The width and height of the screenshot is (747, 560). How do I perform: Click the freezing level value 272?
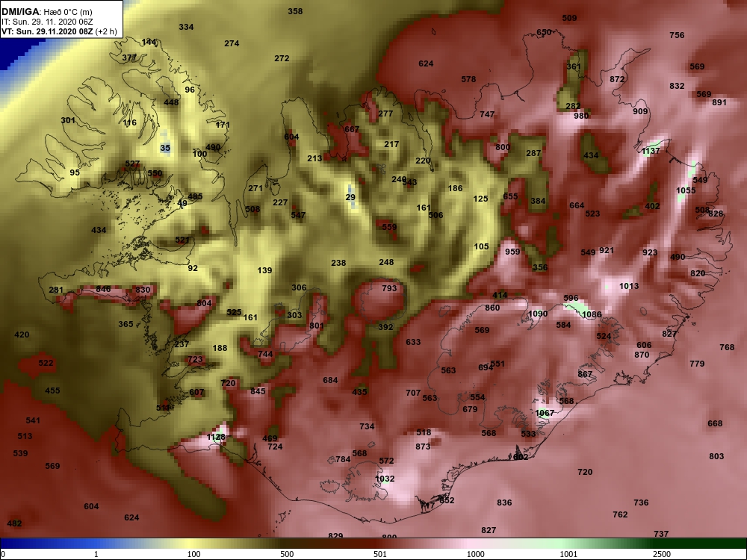282,58
